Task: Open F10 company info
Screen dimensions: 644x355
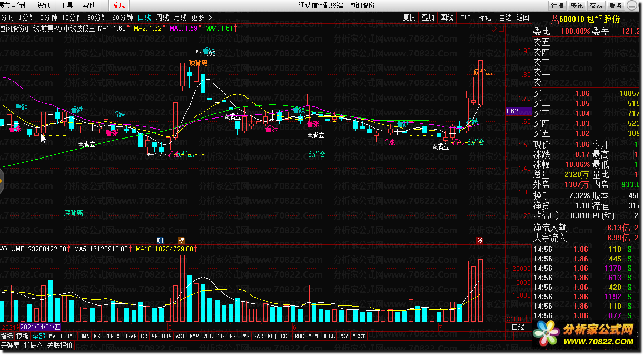Action: pos(466,17)
